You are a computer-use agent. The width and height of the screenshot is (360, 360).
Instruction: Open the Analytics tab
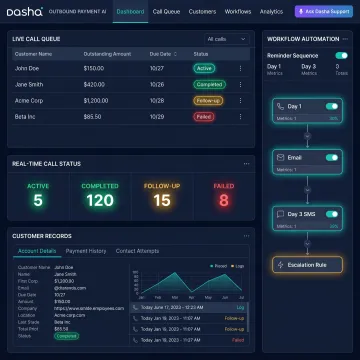click(x=272, y=12)
